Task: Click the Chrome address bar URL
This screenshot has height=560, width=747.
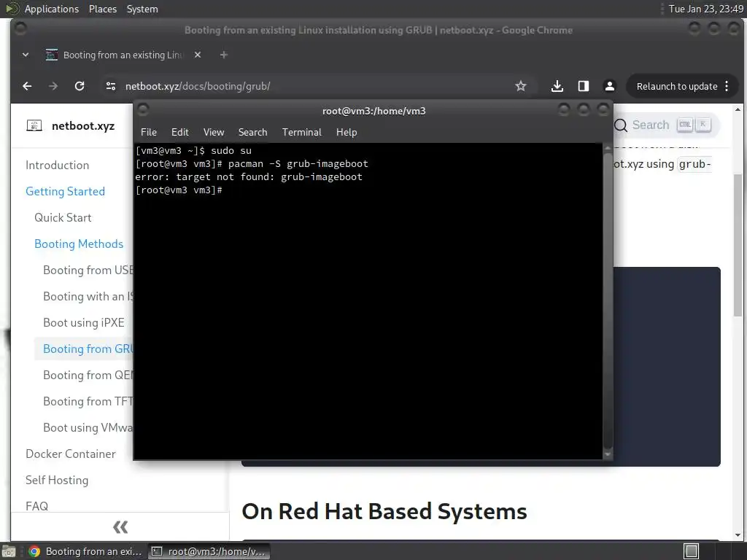Action: [x=198, y=86]
